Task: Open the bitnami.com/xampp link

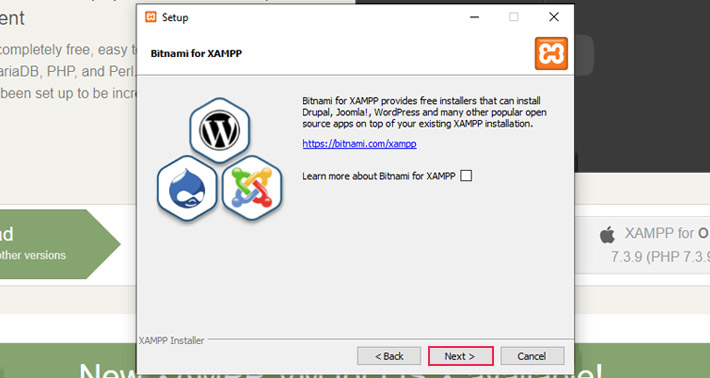Action: coord(359,144)
